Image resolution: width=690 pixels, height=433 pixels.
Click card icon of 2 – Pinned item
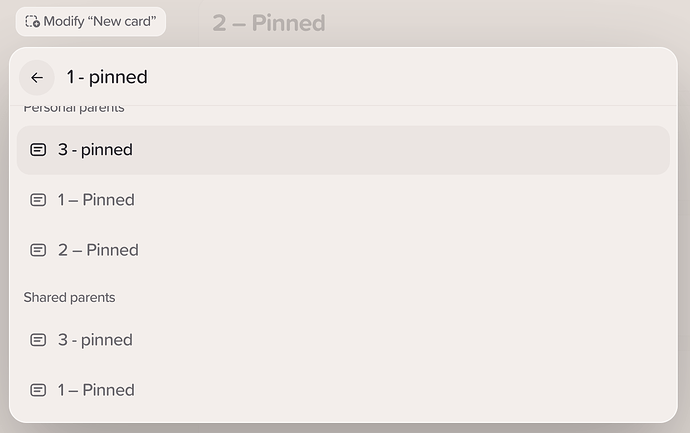coord(38,250)
